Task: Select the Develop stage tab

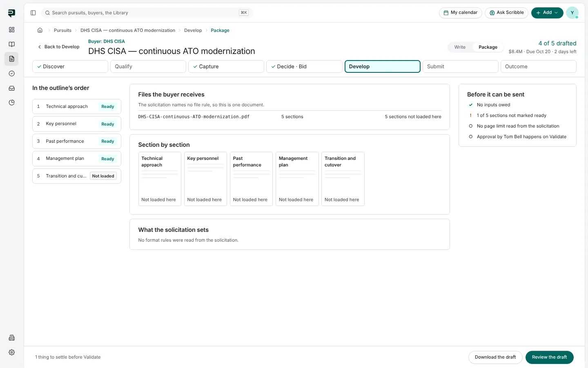Action: [383, 67]
